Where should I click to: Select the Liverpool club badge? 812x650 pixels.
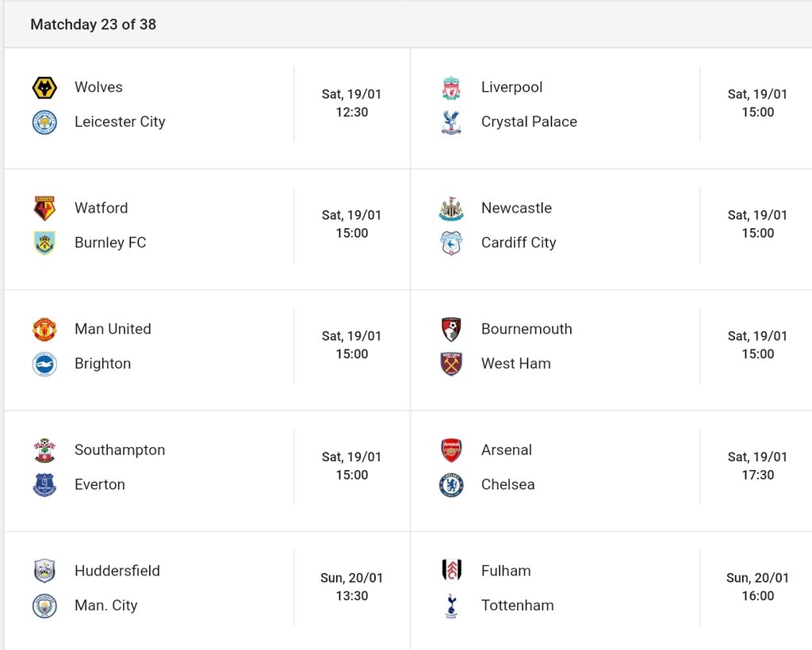tap(451, 87)
